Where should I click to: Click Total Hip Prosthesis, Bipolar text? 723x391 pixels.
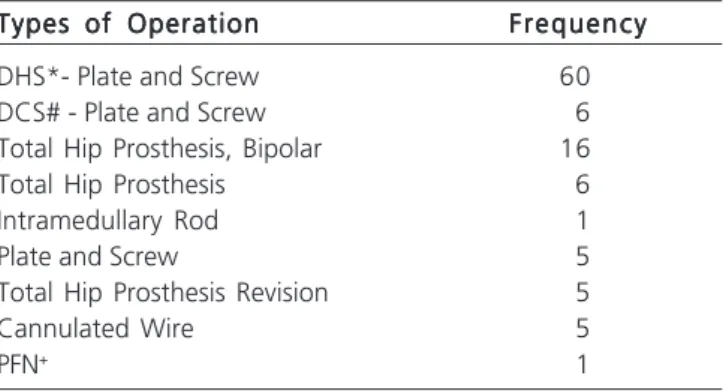[x=160, y=149]
